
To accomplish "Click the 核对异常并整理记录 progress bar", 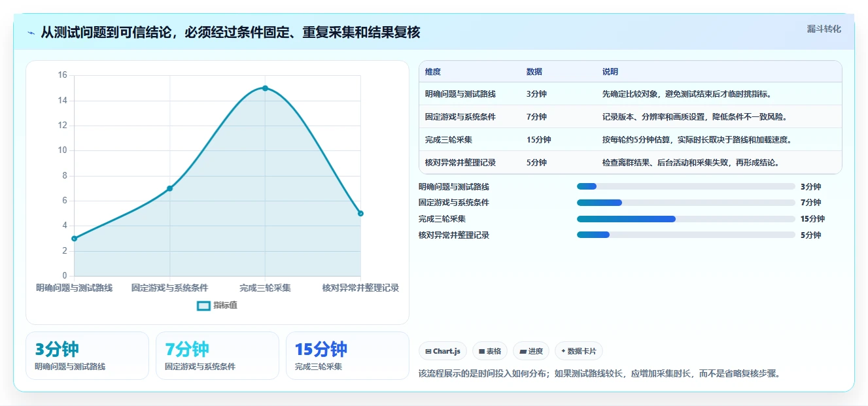I will pyautogui.click(x=686, y=235).
